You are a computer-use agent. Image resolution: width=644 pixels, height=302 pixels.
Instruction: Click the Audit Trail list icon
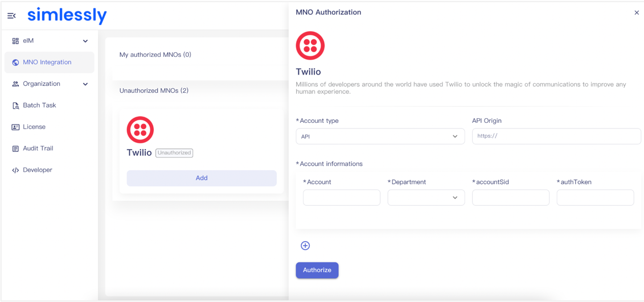pyautogui.click(x=15, y=148)
